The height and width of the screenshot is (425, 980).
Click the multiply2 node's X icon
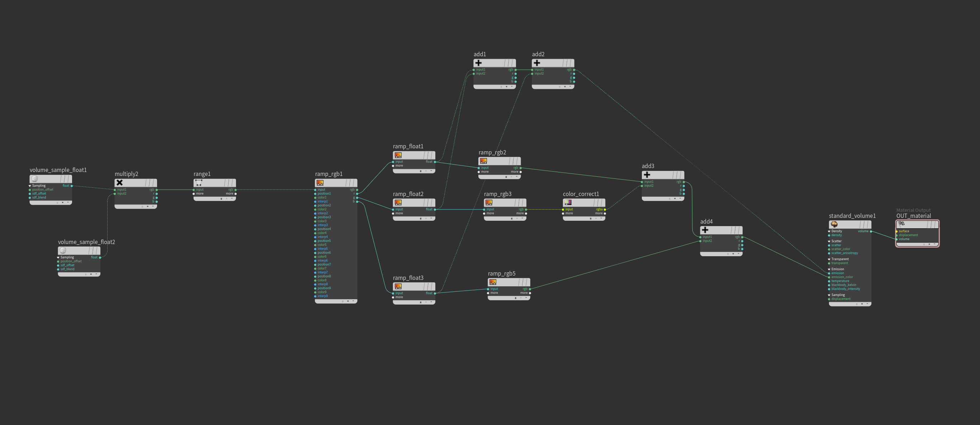(119, 183)
